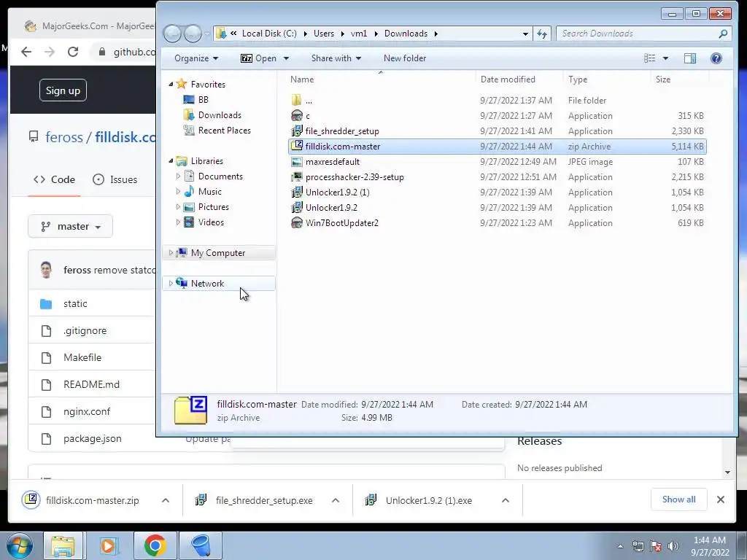Viewport: 747px width, 560px height.
Task: Click in the Search Downloads field
Action: click(x=637, y=34)
